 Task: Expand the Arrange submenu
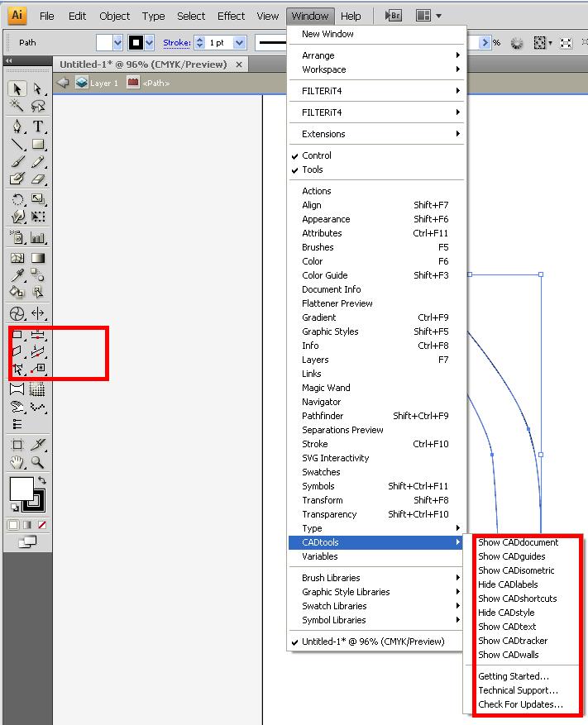click(375, 55)
